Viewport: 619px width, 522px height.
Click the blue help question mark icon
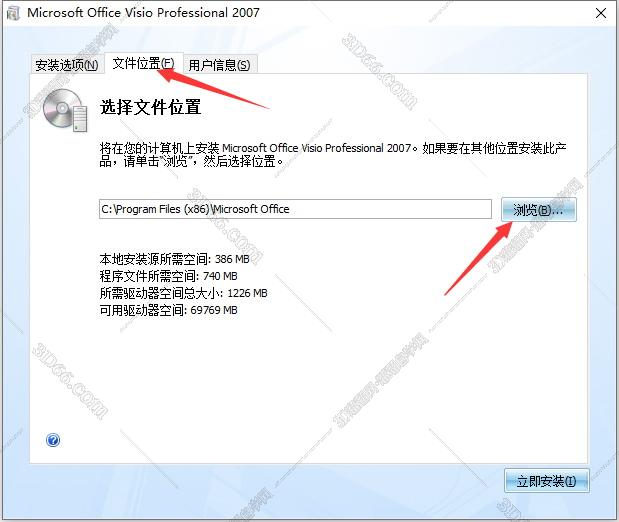53,440
